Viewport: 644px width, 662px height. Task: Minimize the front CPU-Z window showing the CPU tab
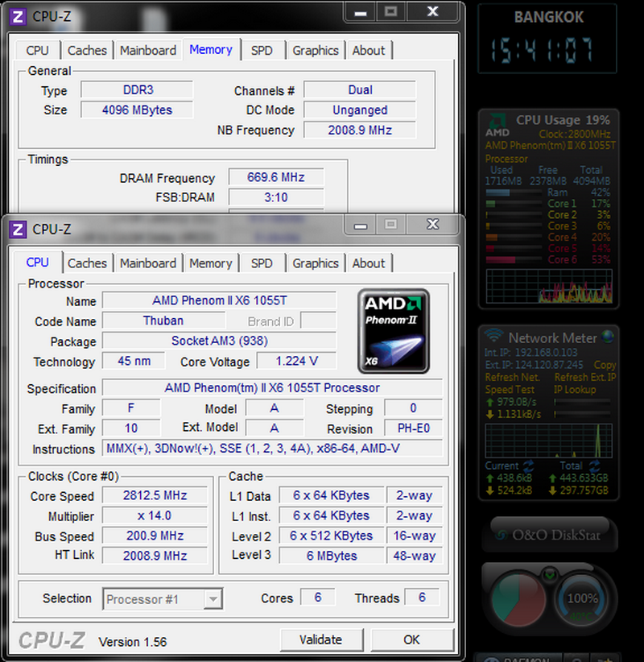[361, 225]
